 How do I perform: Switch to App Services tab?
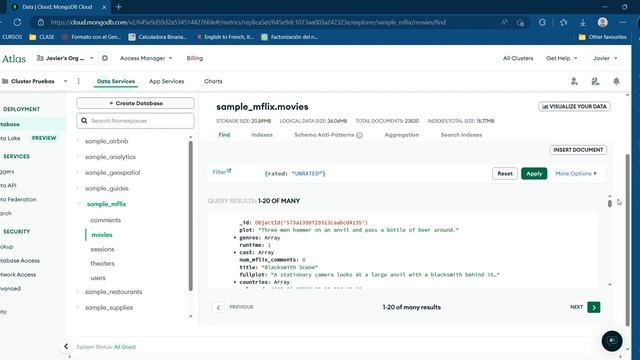point(167,81)
